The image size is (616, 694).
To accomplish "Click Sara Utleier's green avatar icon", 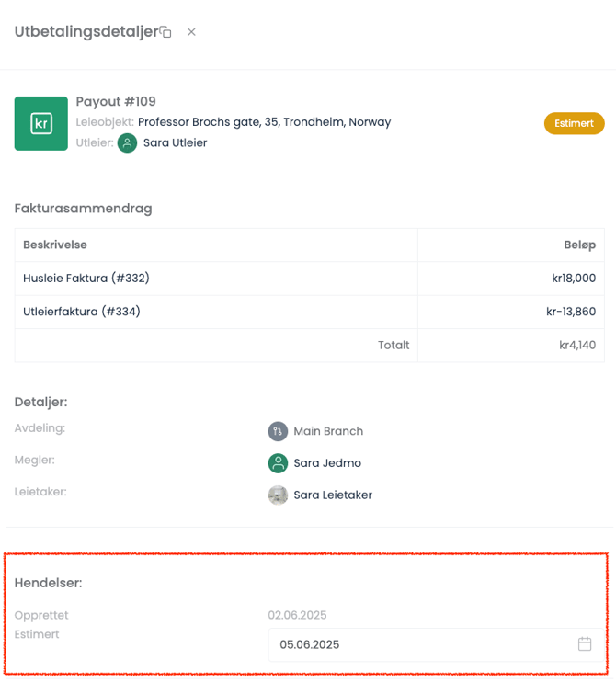I will coord(127,143).
